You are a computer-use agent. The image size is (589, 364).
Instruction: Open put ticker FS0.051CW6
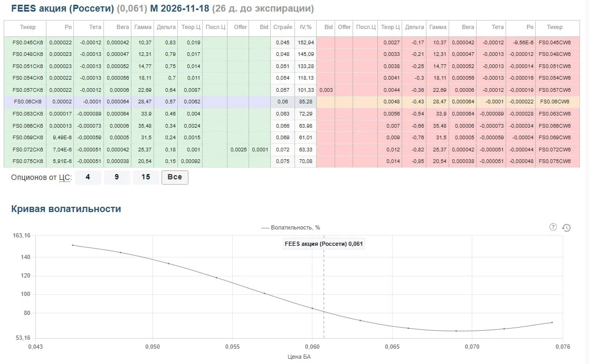(555, 66)
